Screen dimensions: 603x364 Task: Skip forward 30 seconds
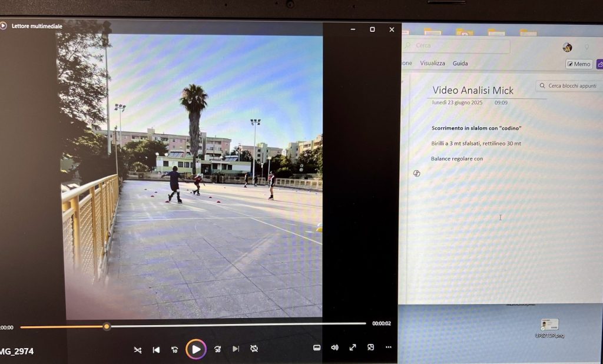pyautogui.click(x=217, y=349)
